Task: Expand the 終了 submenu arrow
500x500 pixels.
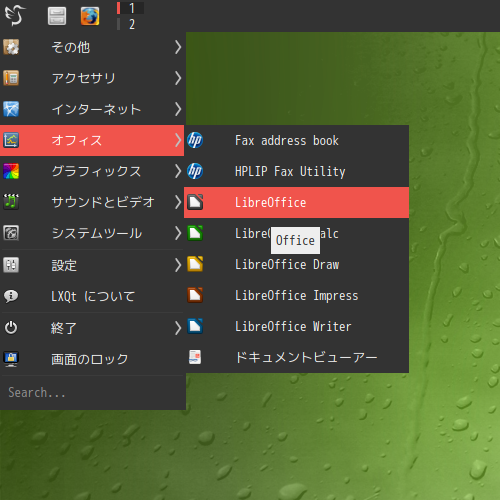Action: pos(178,328)
